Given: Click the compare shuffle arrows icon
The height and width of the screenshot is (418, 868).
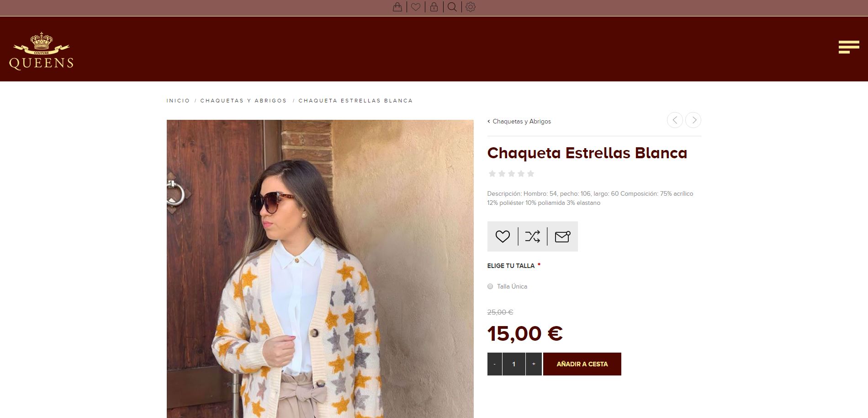Looking at the screenshot, I should click(533, 236).
